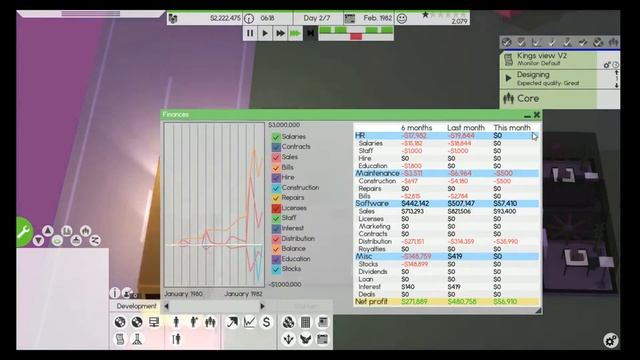Screen dimensions: 640x360
Task: Toggle the Bills graph checkbox
Action: [276, 167]
